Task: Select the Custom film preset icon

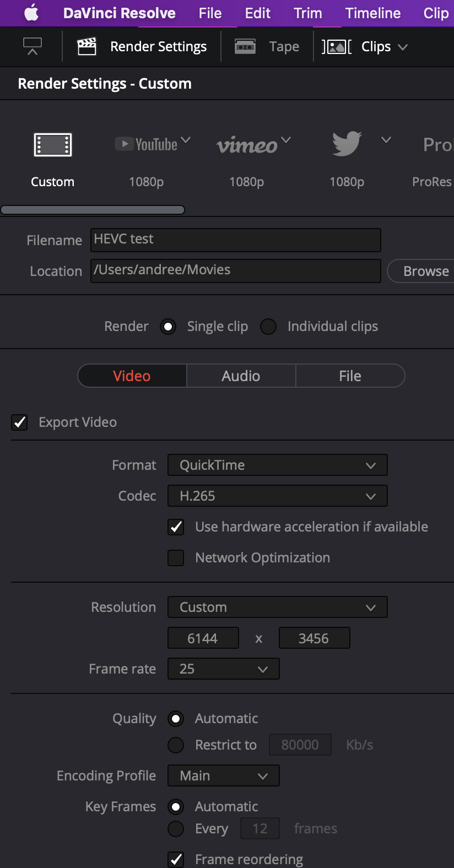Action: click(x=52, y=145)
